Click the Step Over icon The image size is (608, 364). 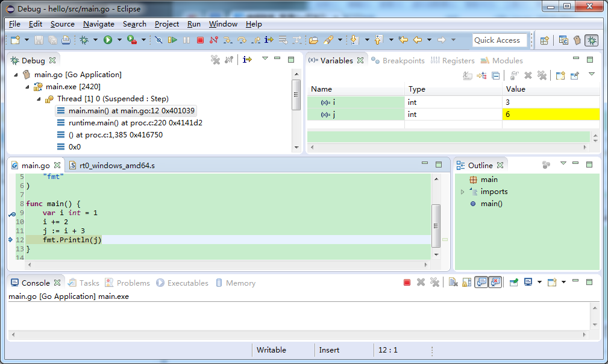pos(242,40)
